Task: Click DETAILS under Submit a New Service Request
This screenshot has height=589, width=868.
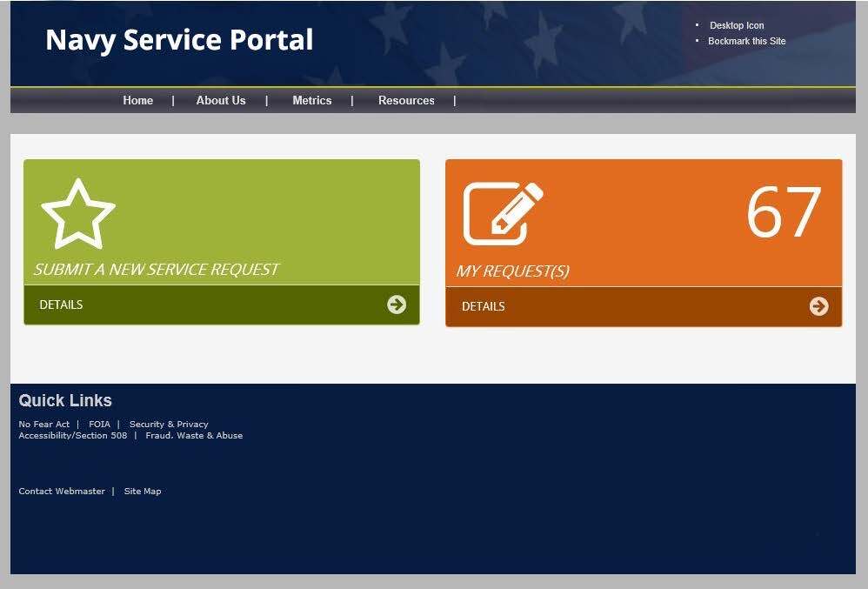Action: coord(61,305)
